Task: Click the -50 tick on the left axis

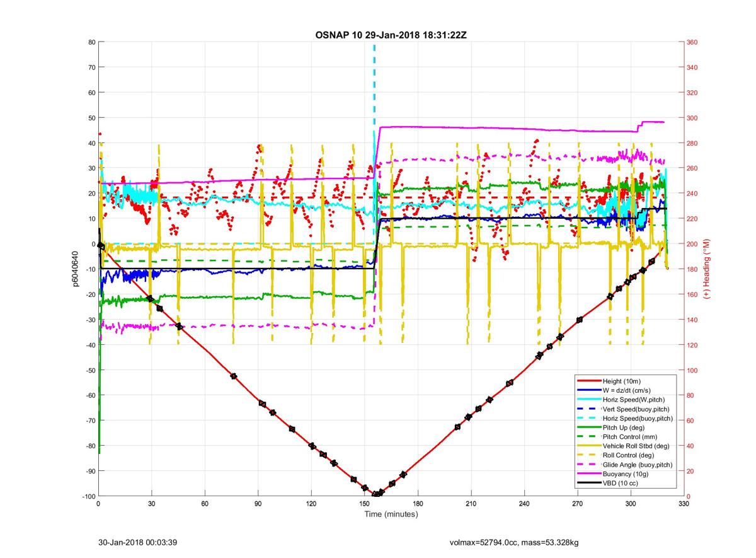Action: [89, 370]
